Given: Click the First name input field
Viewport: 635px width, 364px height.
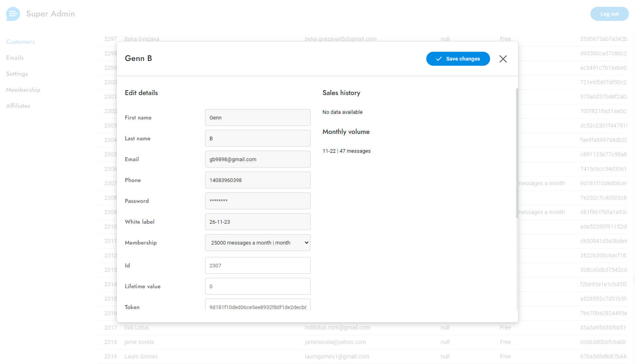Looking at the screenshot, I should (258, 117).
